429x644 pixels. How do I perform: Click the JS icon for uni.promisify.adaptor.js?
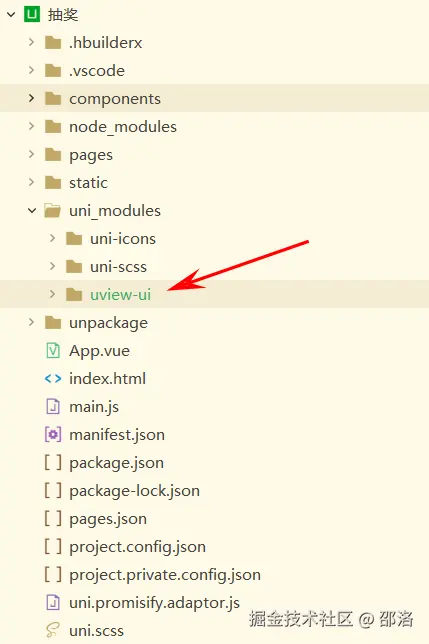[x=53, y=603]
